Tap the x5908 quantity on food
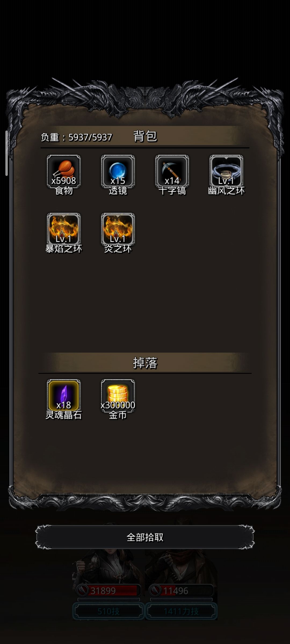Image resolution: width=290 pixels, height=644 pixels. point(64,181)
